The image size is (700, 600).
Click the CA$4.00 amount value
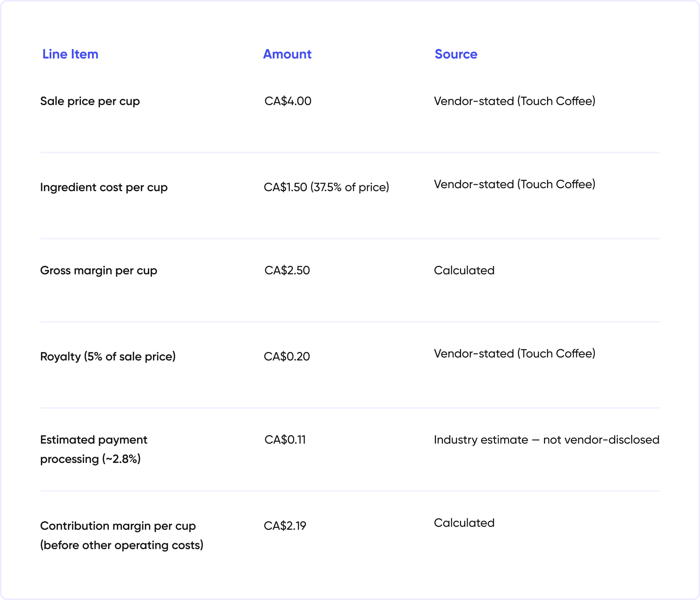click(288, 101)
